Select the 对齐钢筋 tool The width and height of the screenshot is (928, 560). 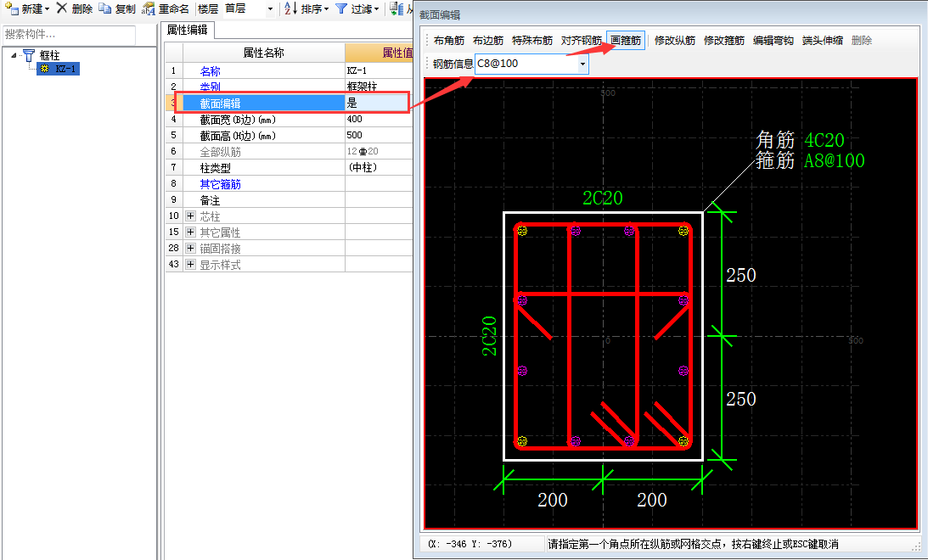coord(582,40)
